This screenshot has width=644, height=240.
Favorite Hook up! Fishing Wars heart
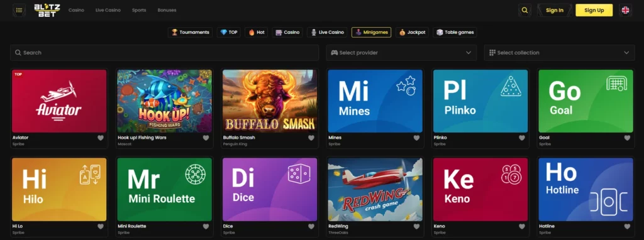point(206,138)
